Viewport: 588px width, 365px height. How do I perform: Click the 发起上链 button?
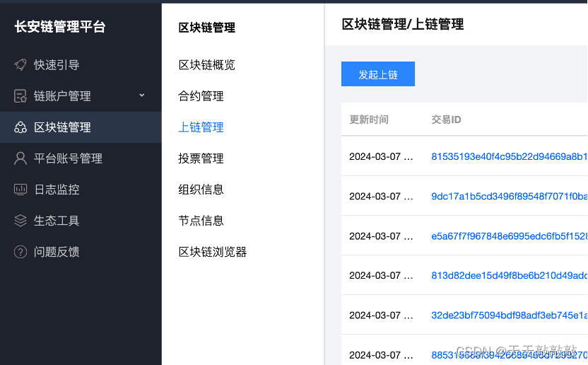(378, 74)
